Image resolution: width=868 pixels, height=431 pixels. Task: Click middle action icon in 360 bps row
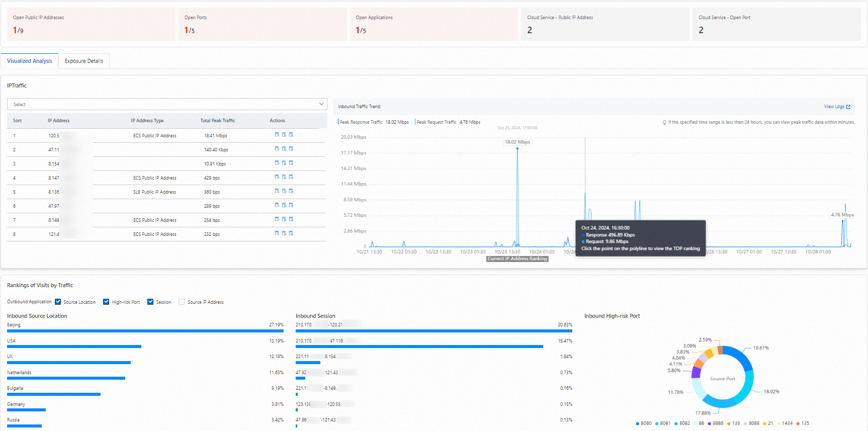point(284,191)
